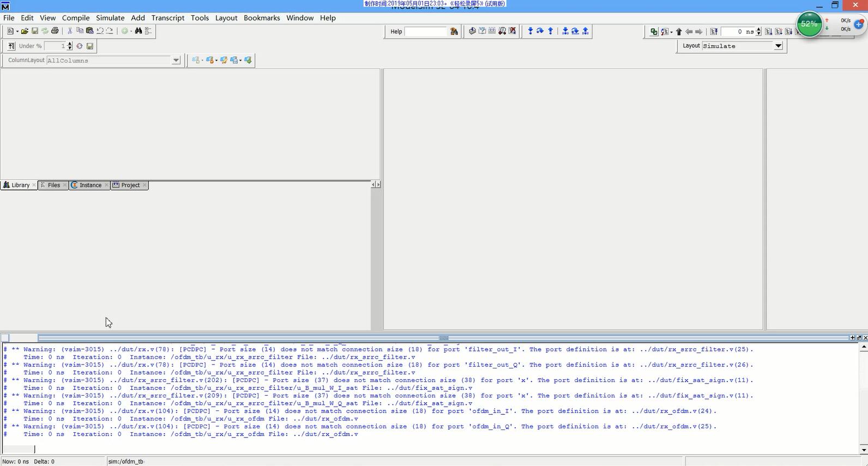Click the 52% memory accelerator ball

[809, 25]
